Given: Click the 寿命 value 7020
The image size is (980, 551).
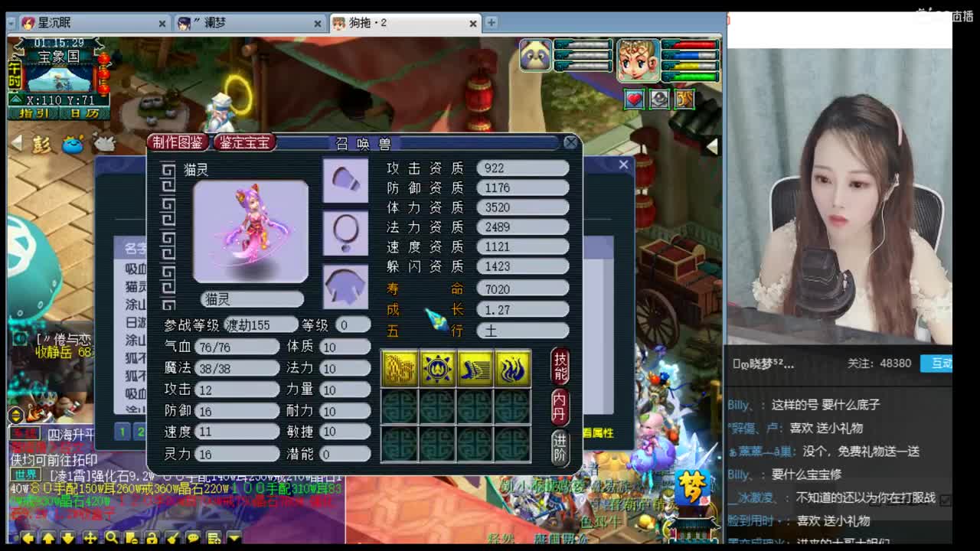Looking at the screenshot, I should pyautogui.click(x=522, y=289).
